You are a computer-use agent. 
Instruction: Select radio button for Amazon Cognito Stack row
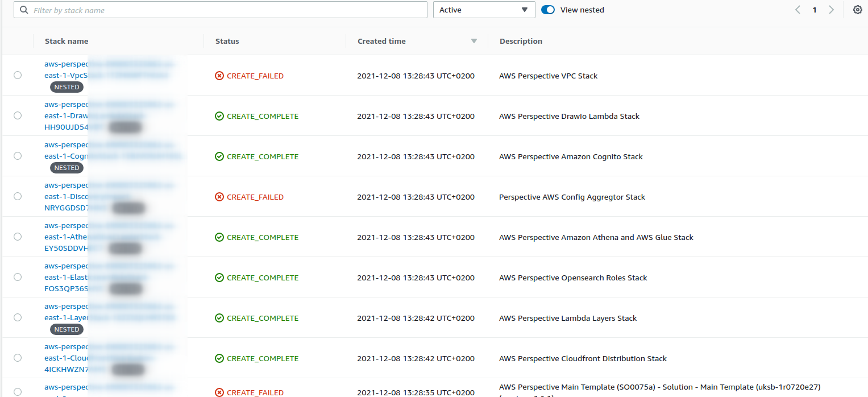[x=18, y=156]
